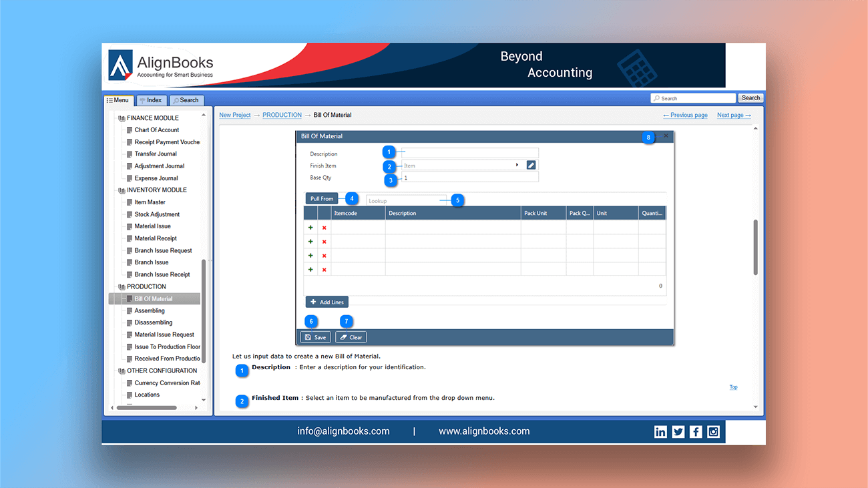This screenshot has width=868, height=488.
Task: Click the Save button in the dialog
Action: [x=314, y=336]
